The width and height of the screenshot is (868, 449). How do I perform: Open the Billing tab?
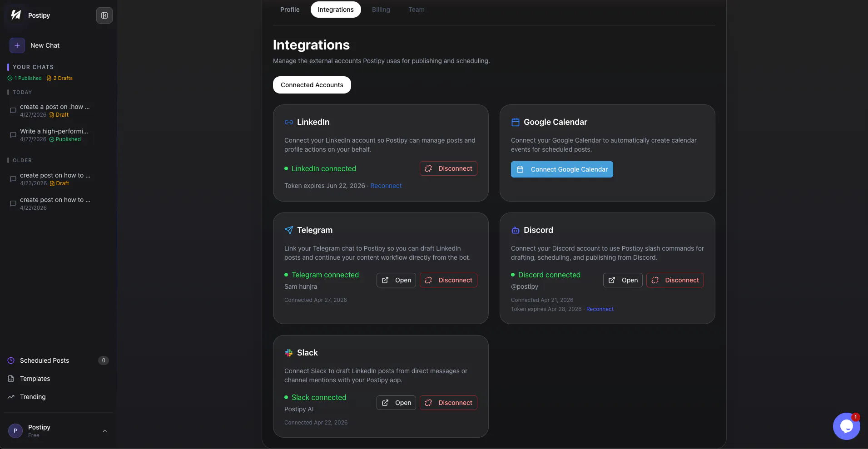click(x=381, y=10)
